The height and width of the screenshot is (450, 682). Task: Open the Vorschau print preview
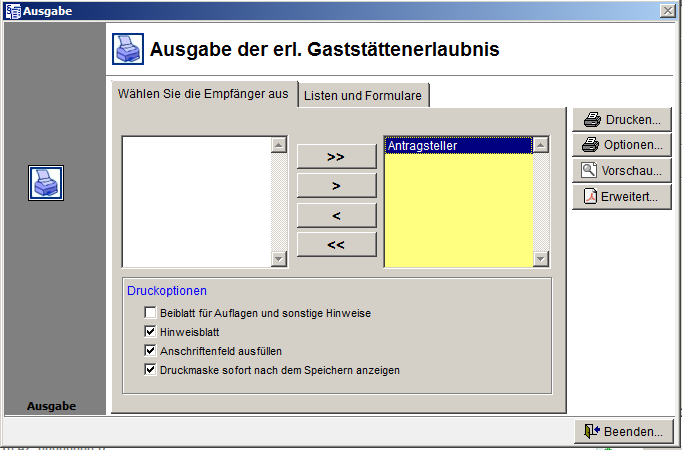click(x=621, y=171)
